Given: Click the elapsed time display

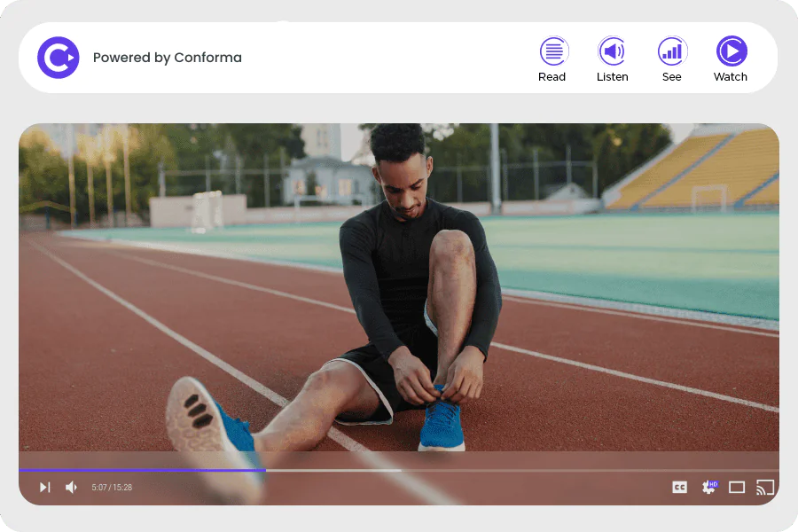Looking at the screenshot, I should (x=111, y=487).
